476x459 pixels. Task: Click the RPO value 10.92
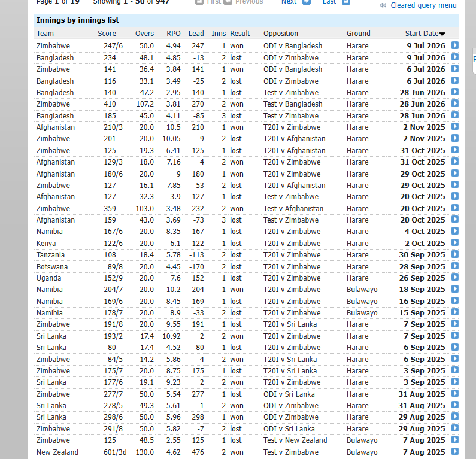point(171,336)
